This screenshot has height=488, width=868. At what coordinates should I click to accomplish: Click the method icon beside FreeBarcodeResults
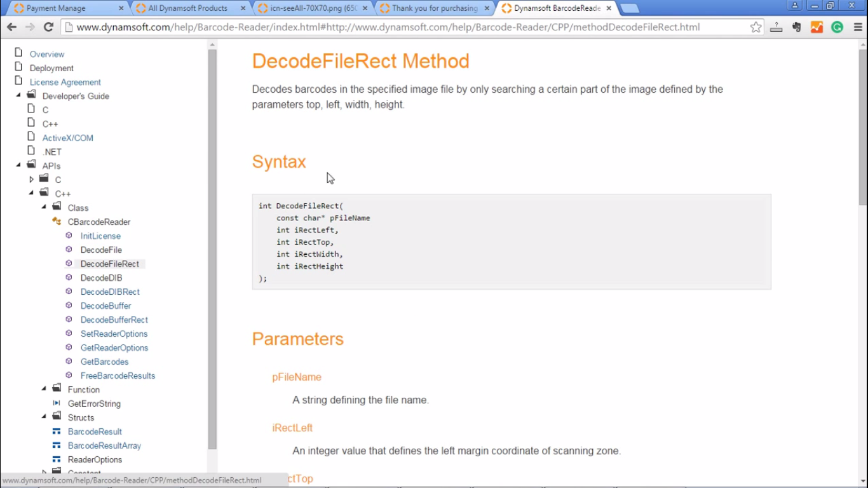point(69,375)
